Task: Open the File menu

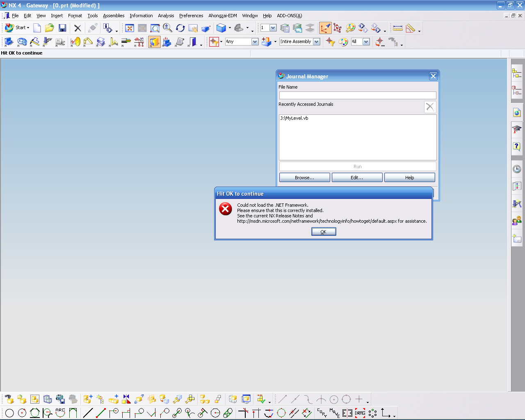Action: 15,16
